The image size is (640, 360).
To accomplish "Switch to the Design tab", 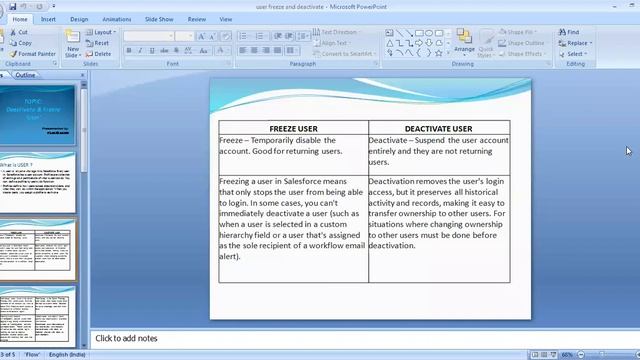I will [79, 19].
